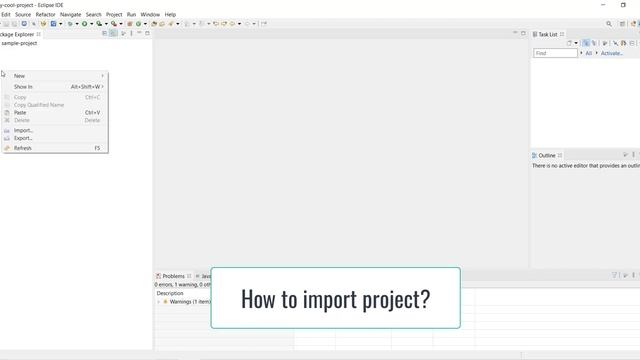Click the Find field in Task List
This screenshot has height=360, width=640.
[555, 53]
